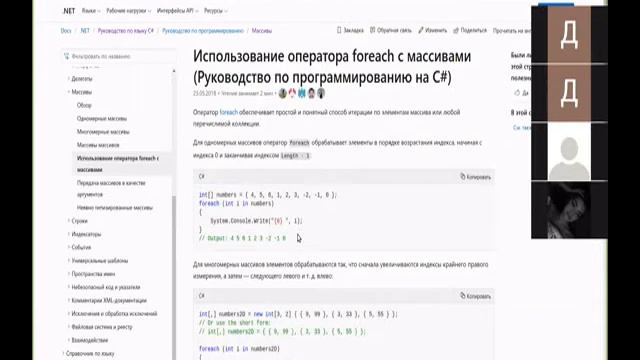Select participant with gray silhouette avatar

[x=569, y=151]
